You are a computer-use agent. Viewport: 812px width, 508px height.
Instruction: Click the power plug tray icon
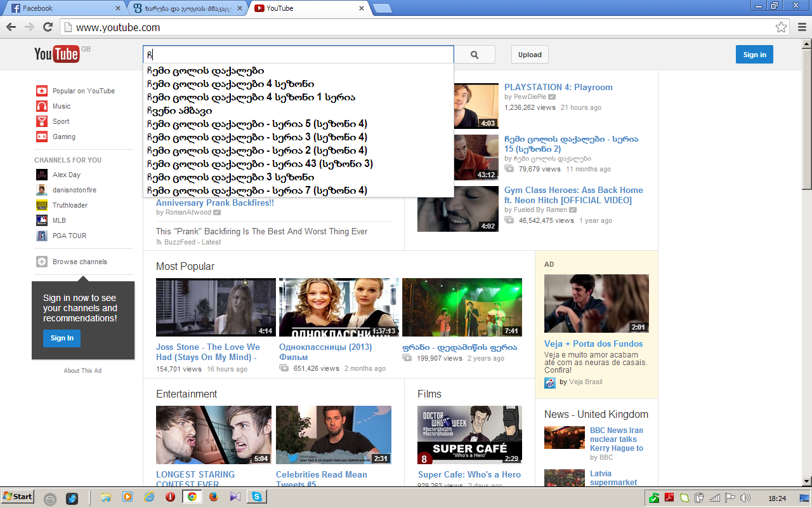pos(700,498)
